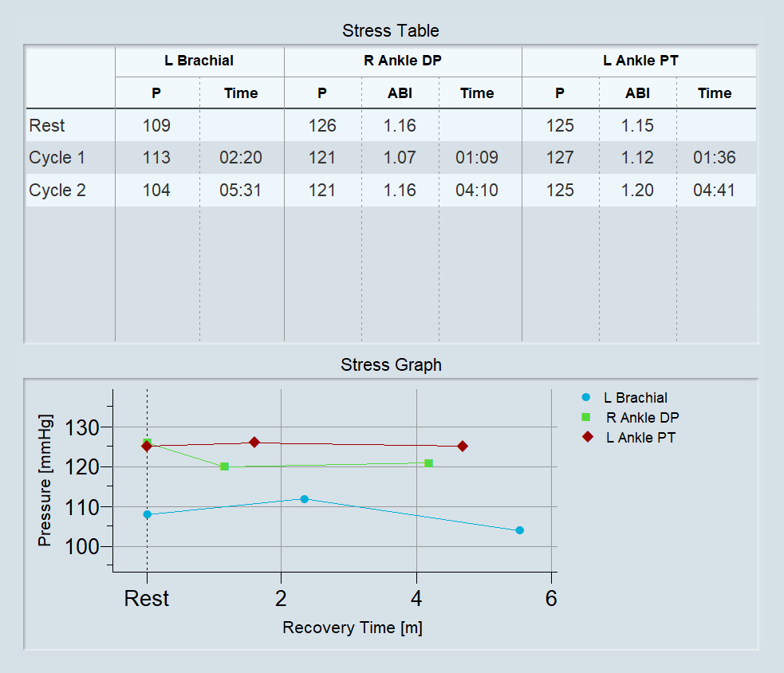Viewport: 784px width, 673px height.
Task: Click the last red diamond point on graph
Action: pyautogui.click(x=463, y=447)
